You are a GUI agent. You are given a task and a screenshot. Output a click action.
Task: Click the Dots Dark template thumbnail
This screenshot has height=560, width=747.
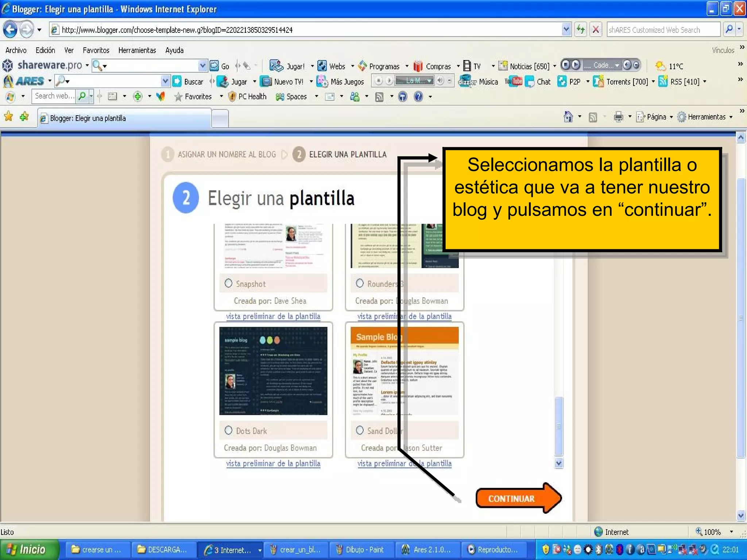[273, 371]
